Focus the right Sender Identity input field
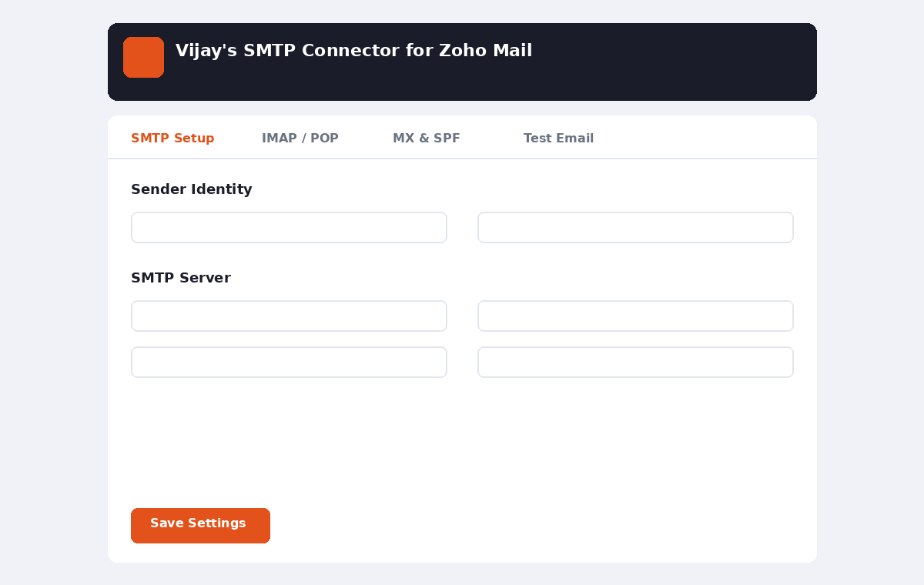This screenshot has width=924, height=585. (x=635, y=228)
